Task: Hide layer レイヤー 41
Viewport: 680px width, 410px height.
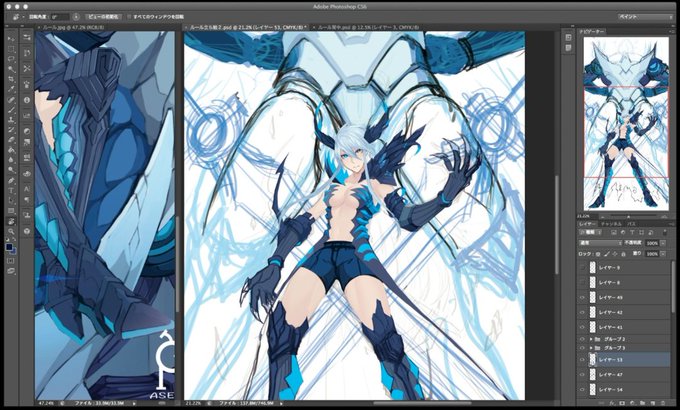Action: point(582,328)
